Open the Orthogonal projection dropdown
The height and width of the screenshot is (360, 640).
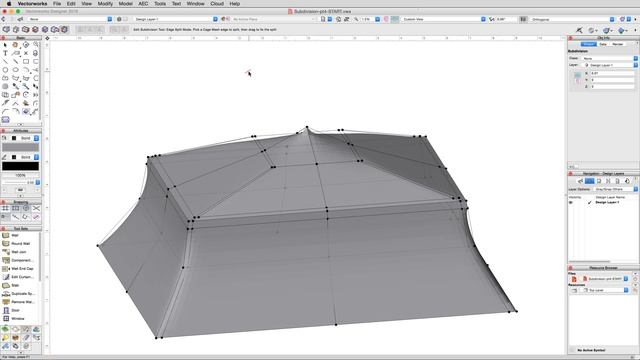(x=573, y=19)
